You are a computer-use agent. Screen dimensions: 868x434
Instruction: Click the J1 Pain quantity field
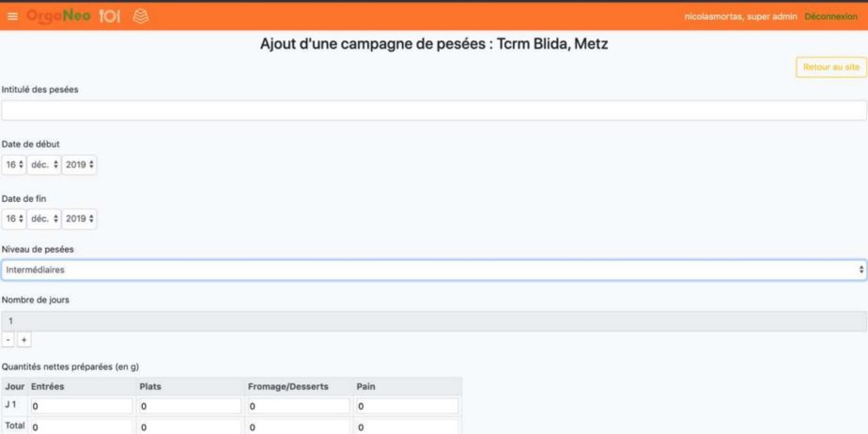[x=408, y=407]
